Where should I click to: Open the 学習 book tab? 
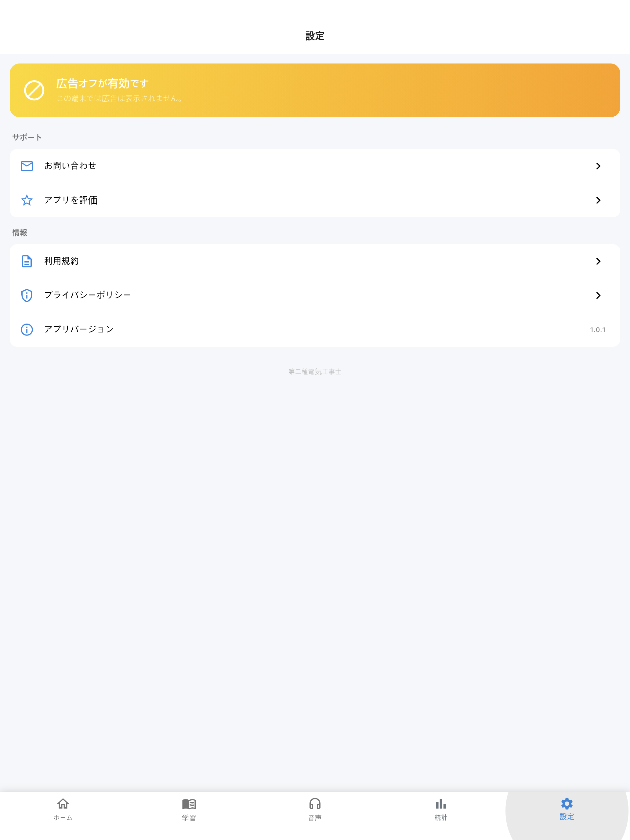click(189, 809)
